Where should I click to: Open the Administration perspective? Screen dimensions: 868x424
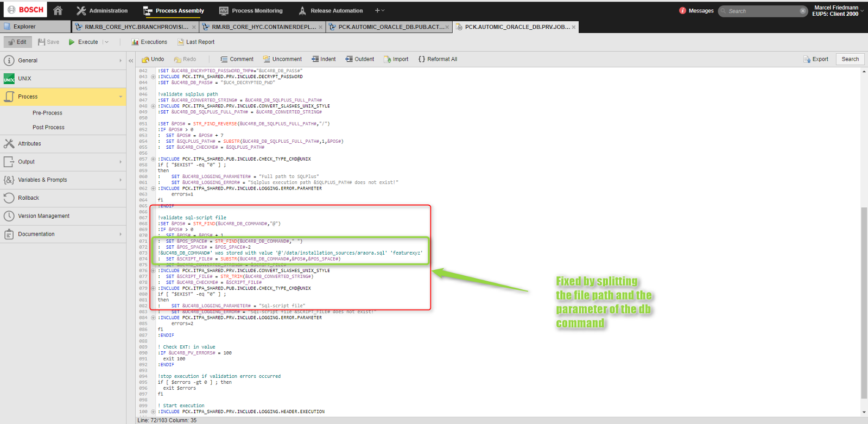pos(102,10)
